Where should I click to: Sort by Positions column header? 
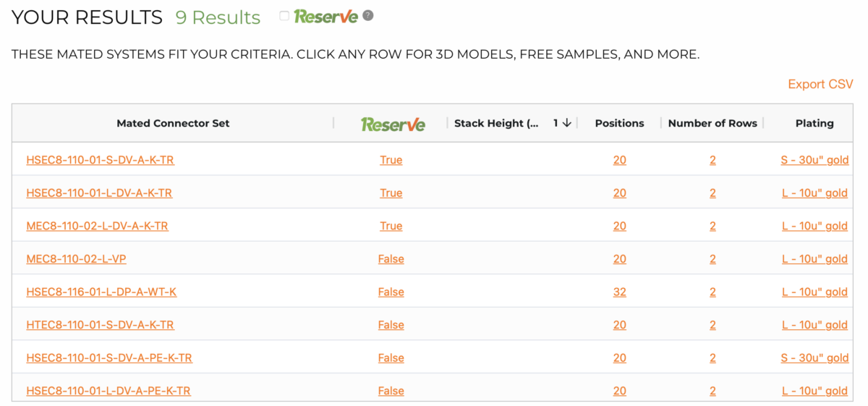pyautogui.click(x=619, y=123)
